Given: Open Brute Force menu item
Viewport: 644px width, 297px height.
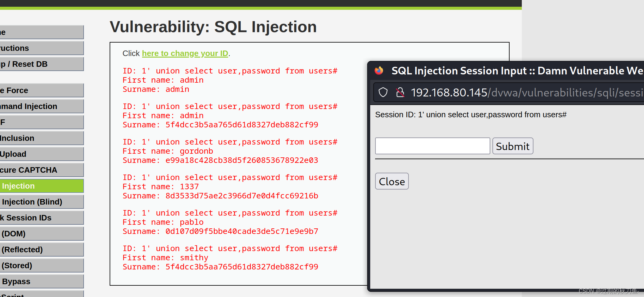Looking at the screenshot, I should point(42,90).
